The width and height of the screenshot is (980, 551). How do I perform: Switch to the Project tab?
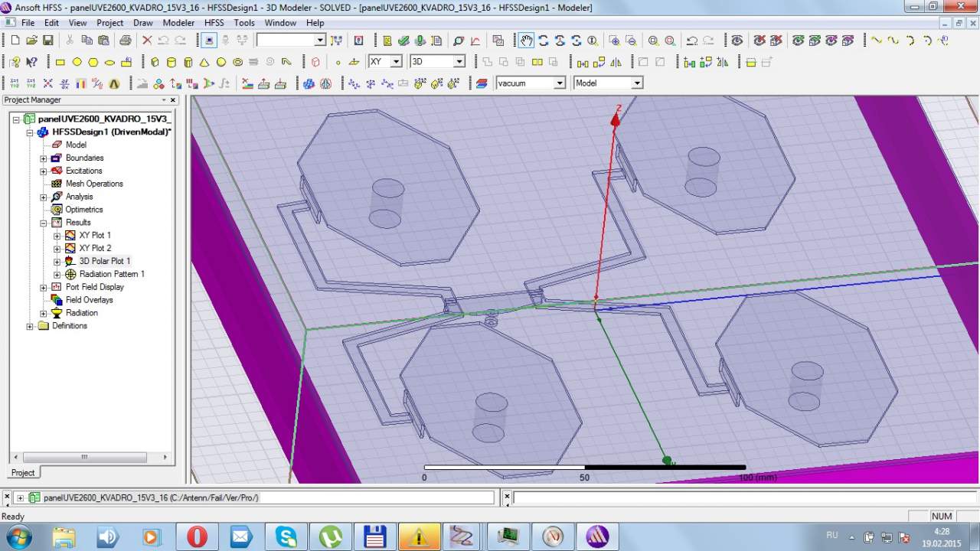coord(22,472)
